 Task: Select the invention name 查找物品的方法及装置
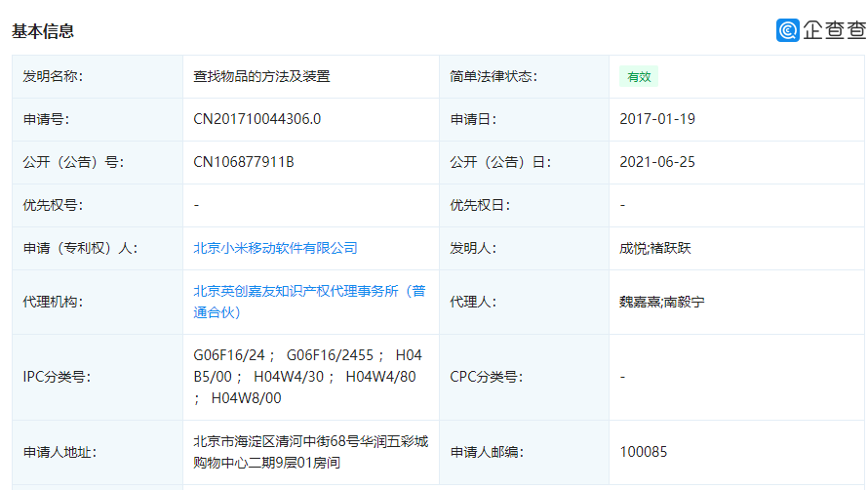point(261,76)
